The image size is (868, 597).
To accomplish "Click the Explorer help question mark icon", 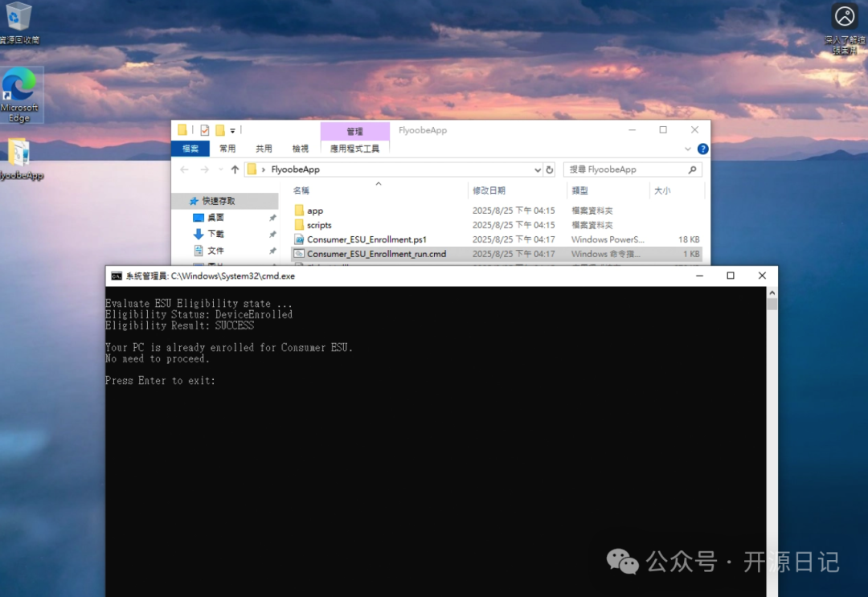I will [702, 149].
